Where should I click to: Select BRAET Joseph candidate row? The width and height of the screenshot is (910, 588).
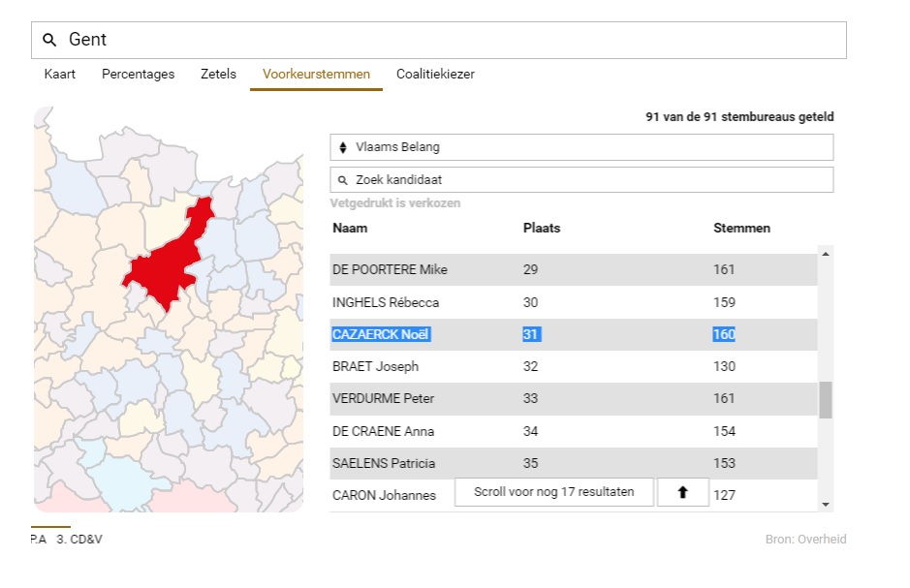(574, 366)
